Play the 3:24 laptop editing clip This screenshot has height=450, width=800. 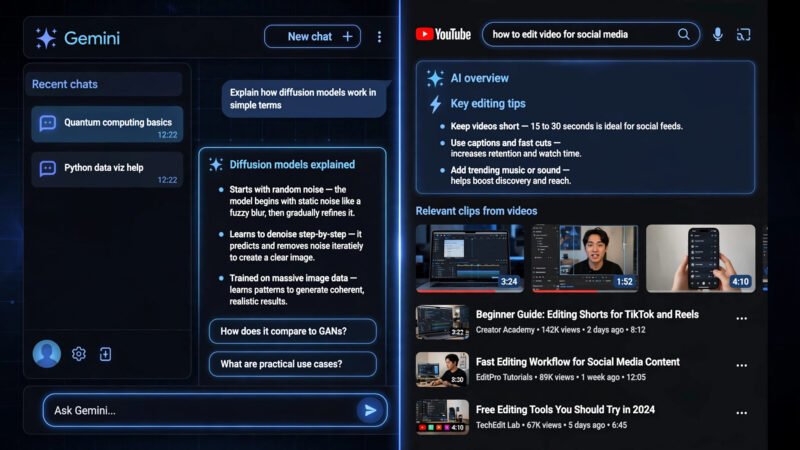click(469, 258)
